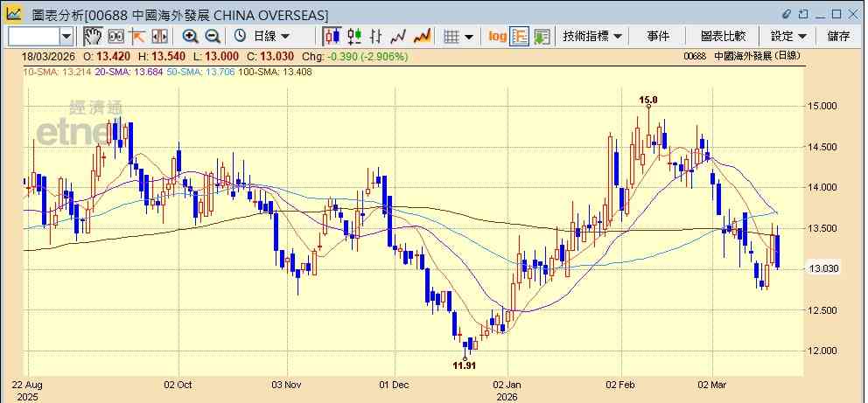Click the 15.000 price axis label
This screenshot has height=403, width=868.
coord(822,106)
